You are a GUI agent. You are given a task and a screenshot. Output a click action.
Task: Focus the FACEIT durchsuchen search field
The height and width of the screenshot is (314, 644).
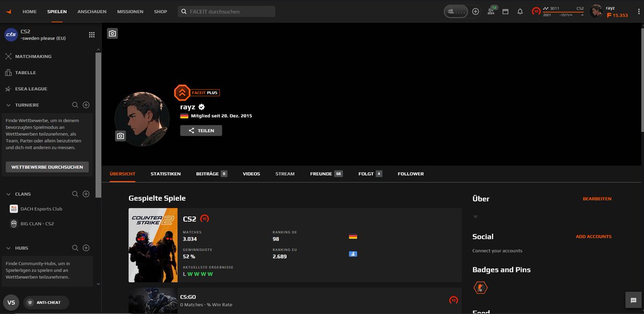click(x=226, y=11)
